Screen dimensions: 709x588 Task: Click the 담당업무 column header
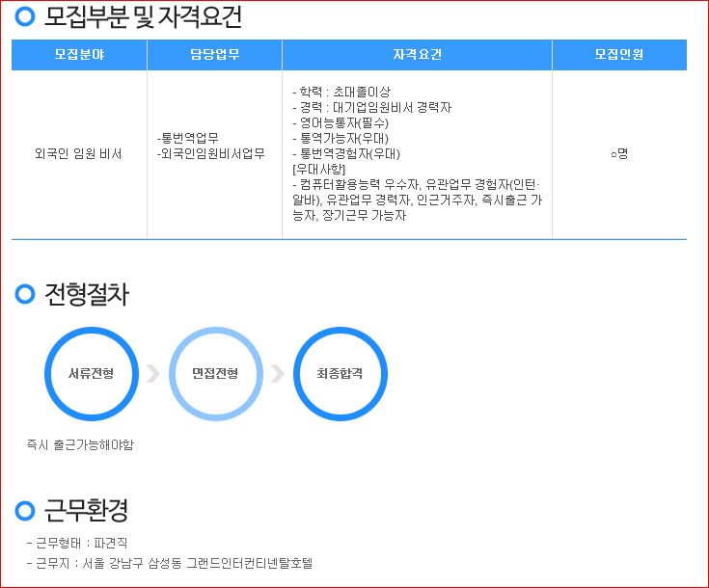[214, 55]
